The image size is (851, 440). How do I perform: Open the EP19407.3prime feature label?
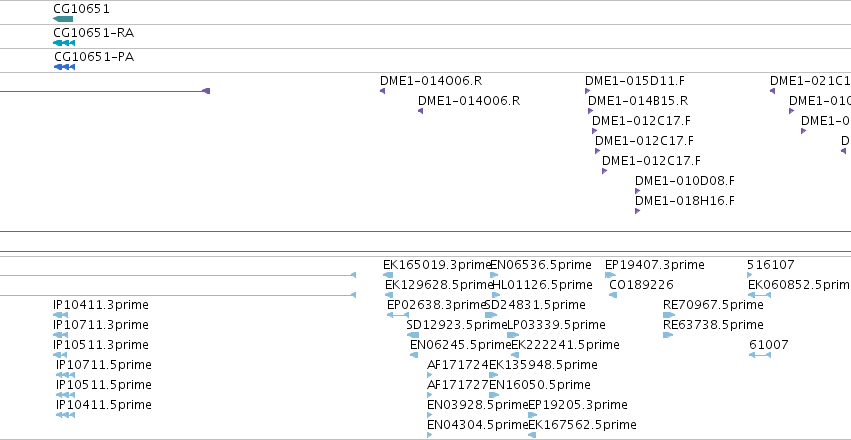pyautogui.click(x=655, y=265)
